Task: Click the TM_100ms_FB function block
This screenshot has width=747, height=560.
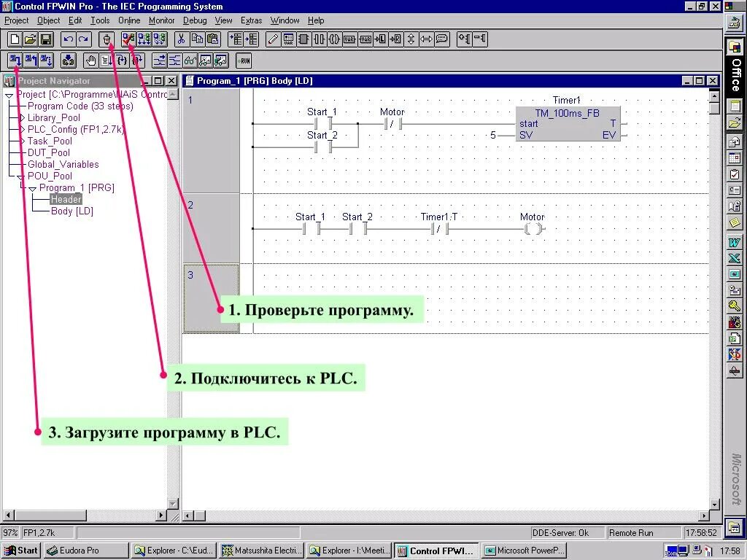Action: [568, 124]
